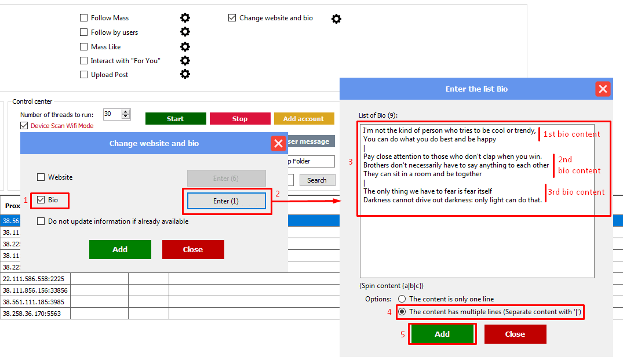Close the Enter the list Bio dialog

pos(603,89)
